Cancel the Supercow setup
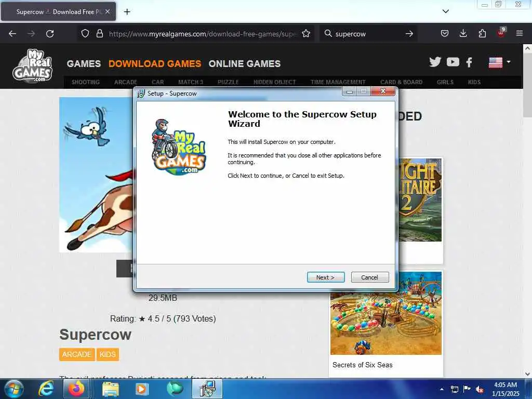 [x=370, y=277]
